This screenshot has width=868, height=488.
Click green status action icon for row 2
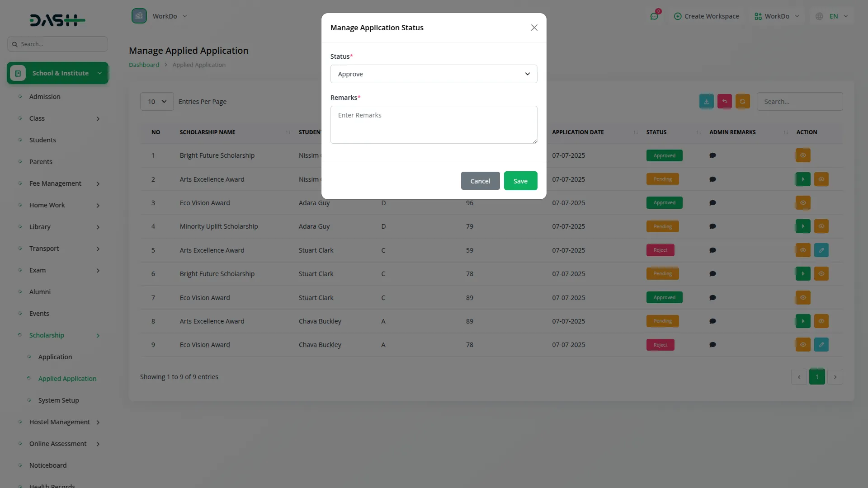803,179
